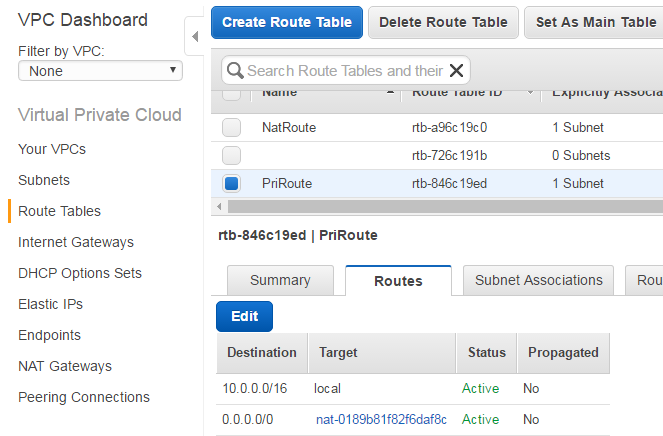Click Set As Main Table button

(x=595, y=22)
